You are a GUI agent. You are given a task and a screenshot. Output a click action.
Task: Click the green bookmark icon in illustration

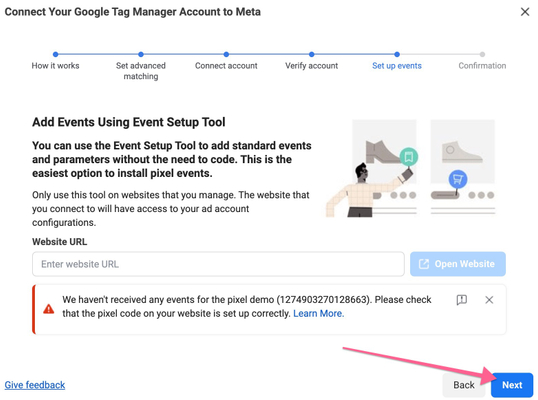409,157
